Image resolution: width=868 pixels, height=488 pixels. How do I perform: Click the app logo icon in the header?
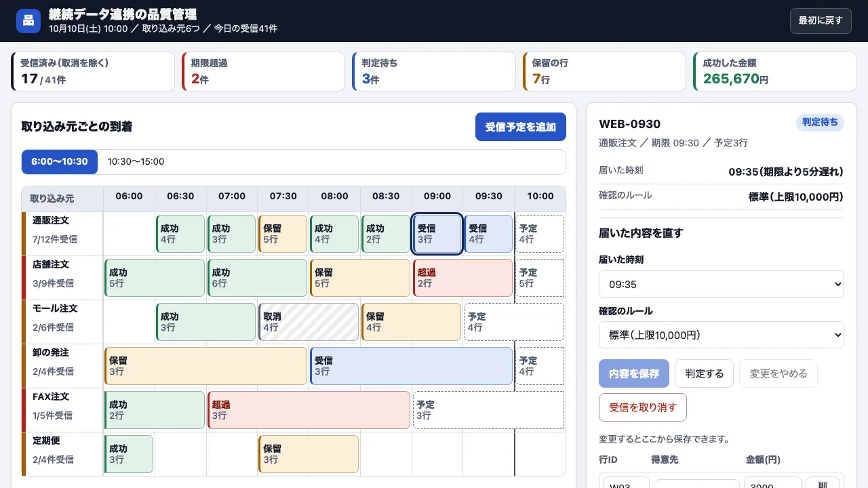pyautogui.click(x=28, y=21)
